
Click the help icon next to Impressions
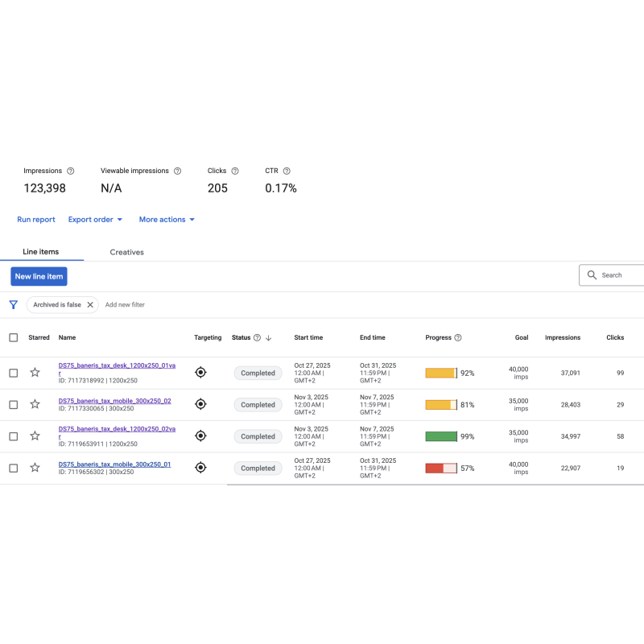(71, 171)
